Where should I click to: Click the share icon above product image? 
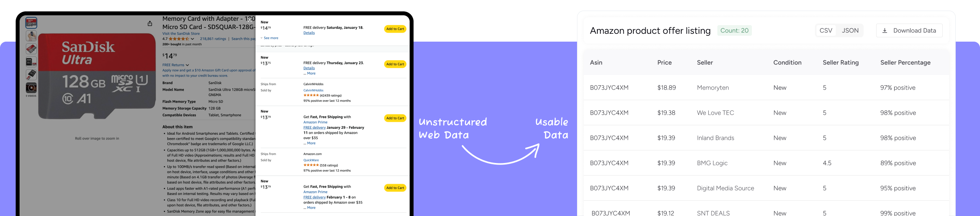150,24
